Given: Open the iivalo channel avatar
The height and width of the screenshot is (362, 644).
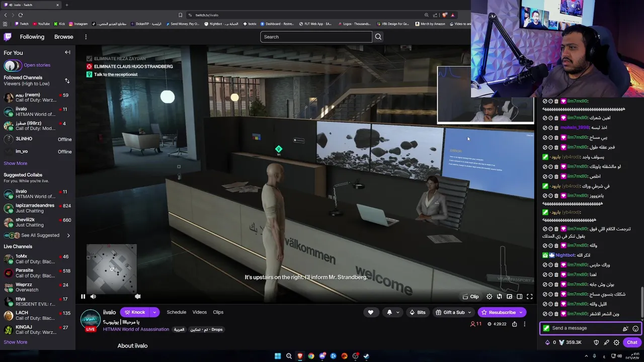Looking at the screenshot, I should [90, 320].
